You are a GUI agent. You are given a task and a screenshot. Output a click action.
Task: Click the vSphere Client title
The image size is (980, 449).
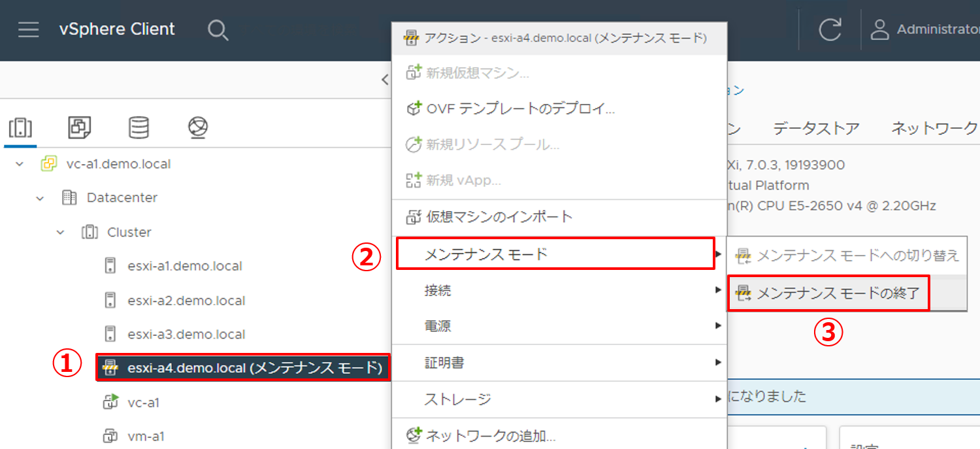[x=117, y=29]
